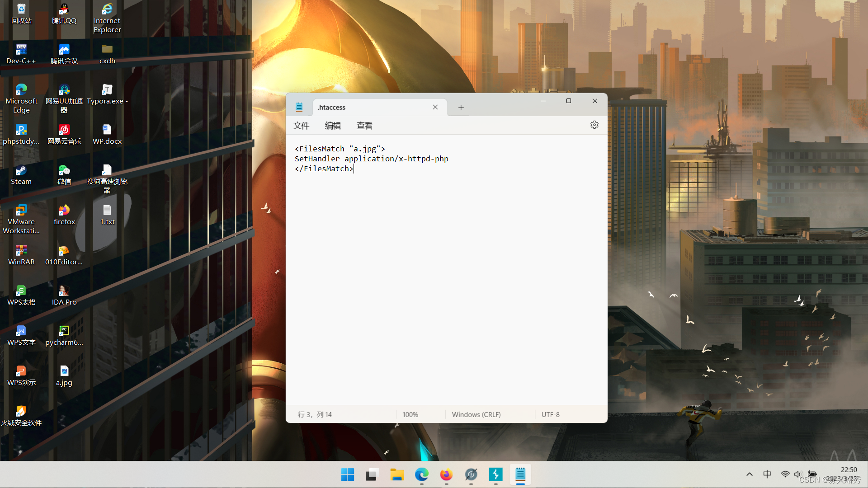Viewport: 868px width, 488px height.
Task: Close the .htaccess tab
Action: (435, 107)
